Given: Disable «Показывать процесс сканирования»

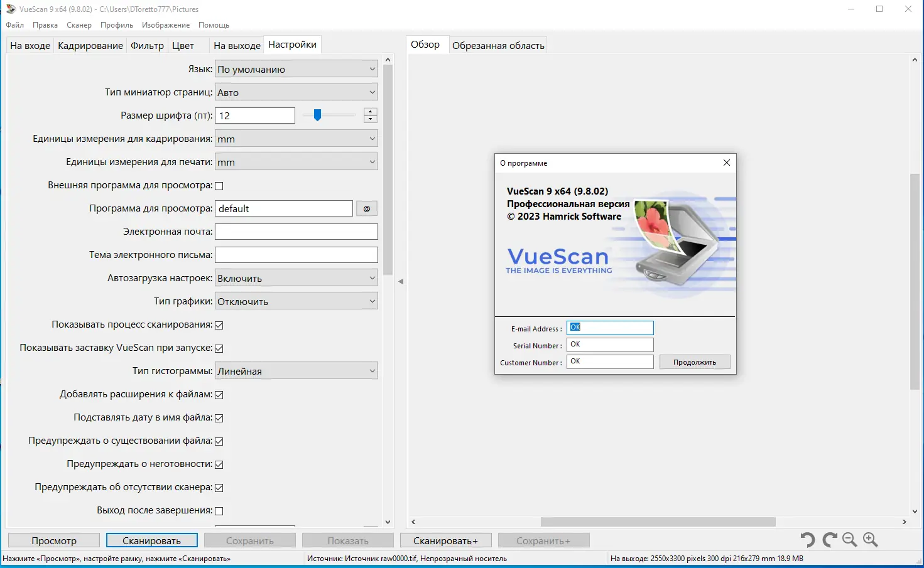Looking at the screenshot, I should click(x=219, y=324).
